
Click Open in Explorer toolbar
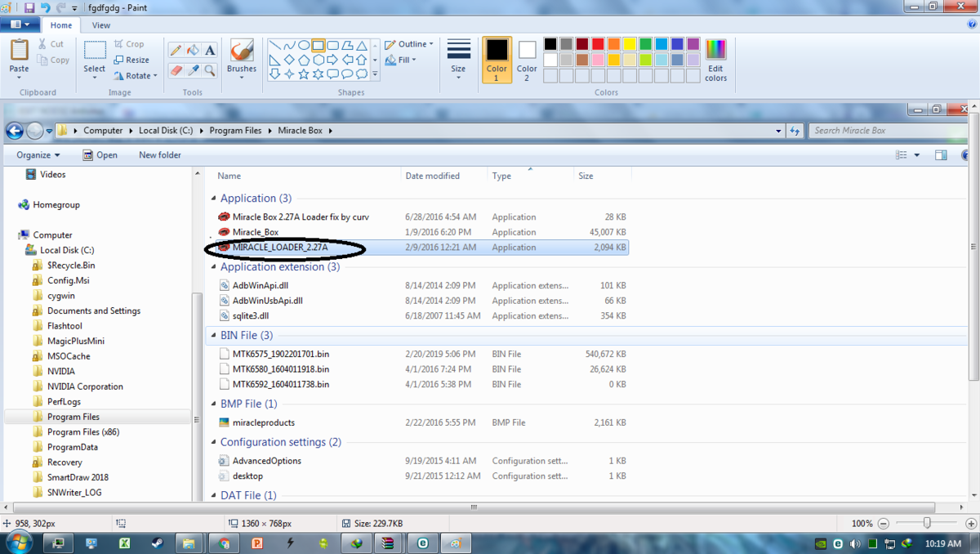[100, 154]
